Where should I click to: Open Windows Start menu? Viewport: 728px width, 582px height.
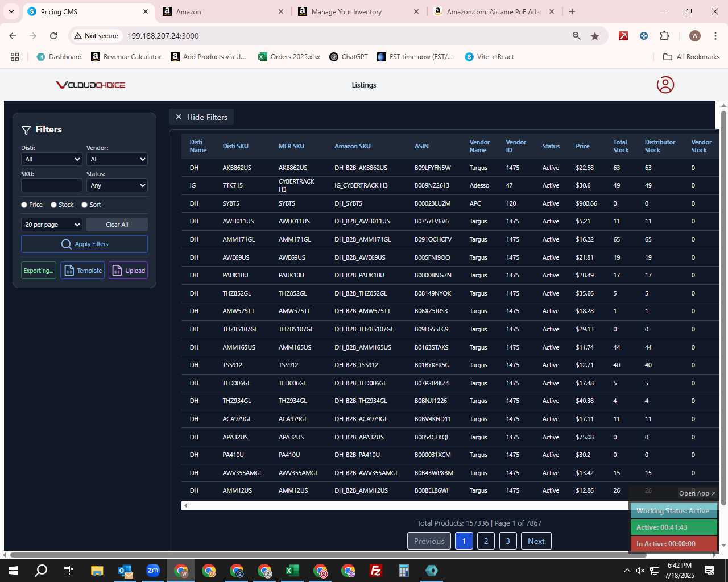[x=14, y=571]
